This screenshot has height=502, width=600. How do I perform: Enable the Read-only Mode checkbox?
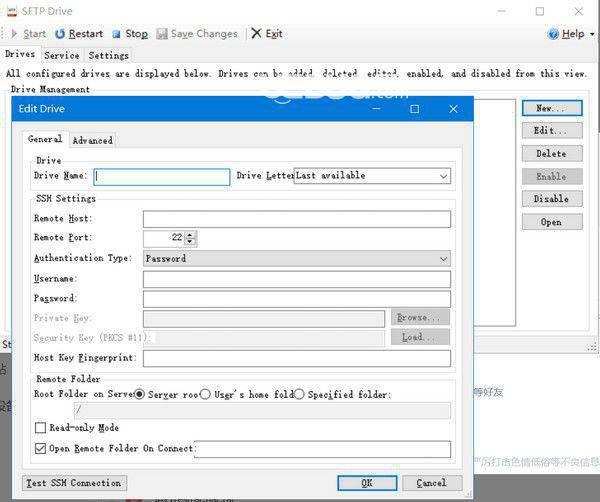[40, 428]
